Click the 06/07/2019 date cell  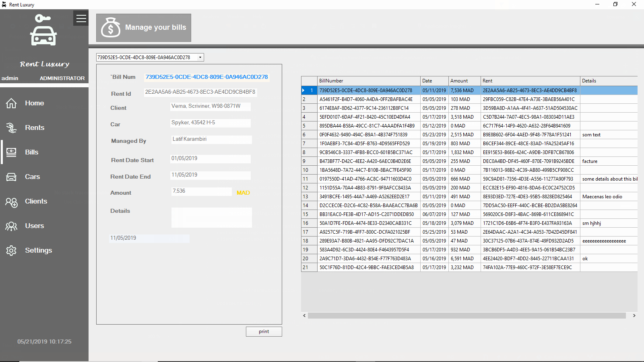click(x=434, y=214)
